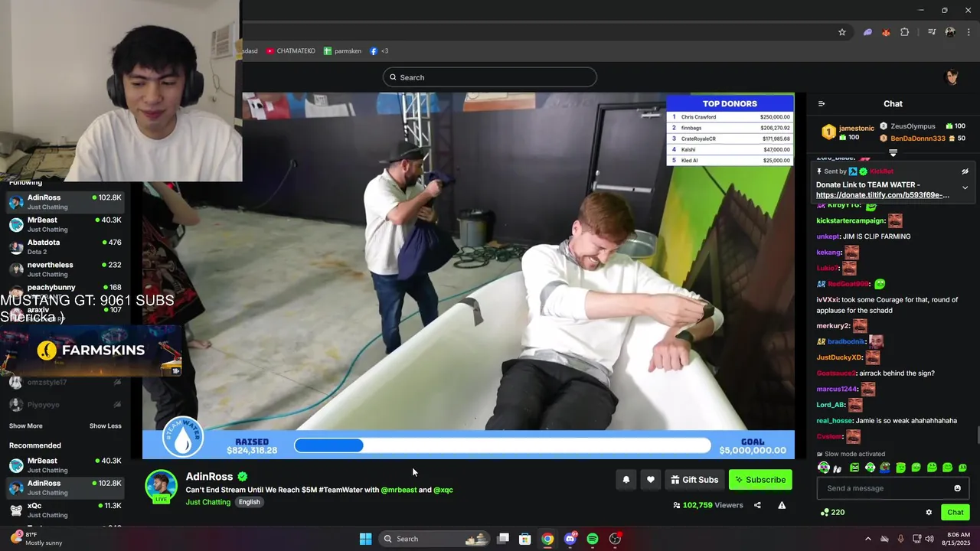Open the MetaMask fox extension icon

886,32
